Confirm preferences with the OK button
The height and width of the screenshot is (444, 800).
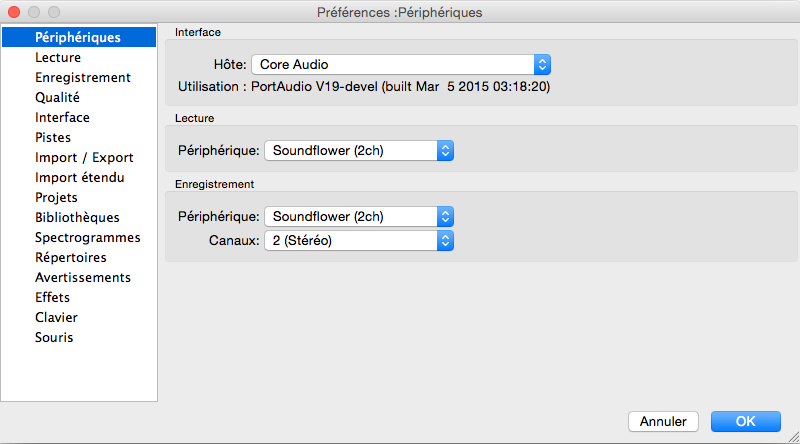click(x=745, y=422)
